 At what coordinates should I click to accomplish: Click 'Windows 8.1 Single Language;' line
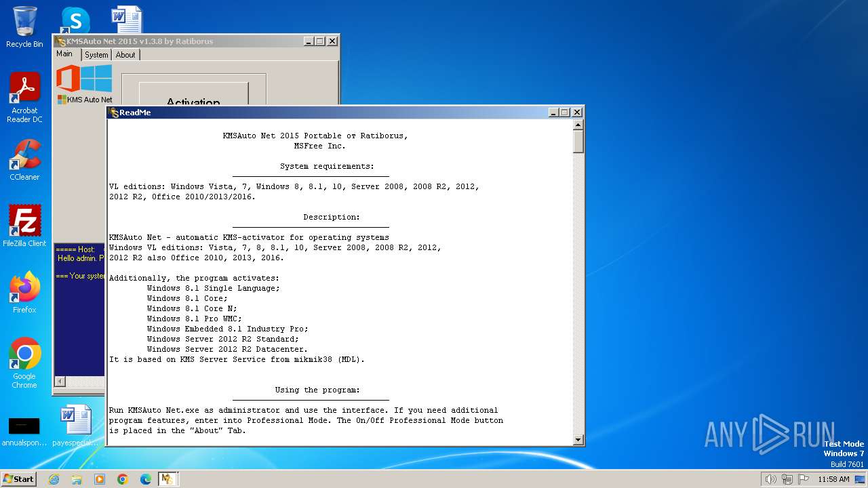coord(214,288)
